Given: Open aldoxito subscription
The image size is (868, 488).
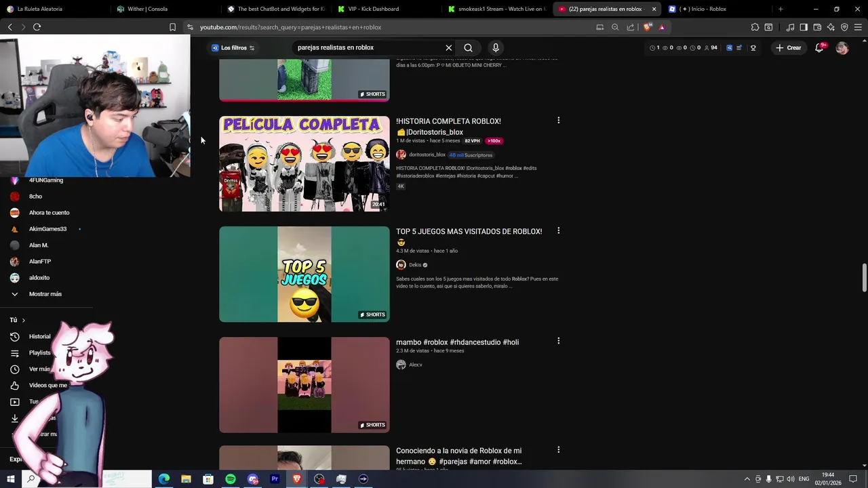Looking at the screenshot, I should pyautogui.click(x=39, y=278).
